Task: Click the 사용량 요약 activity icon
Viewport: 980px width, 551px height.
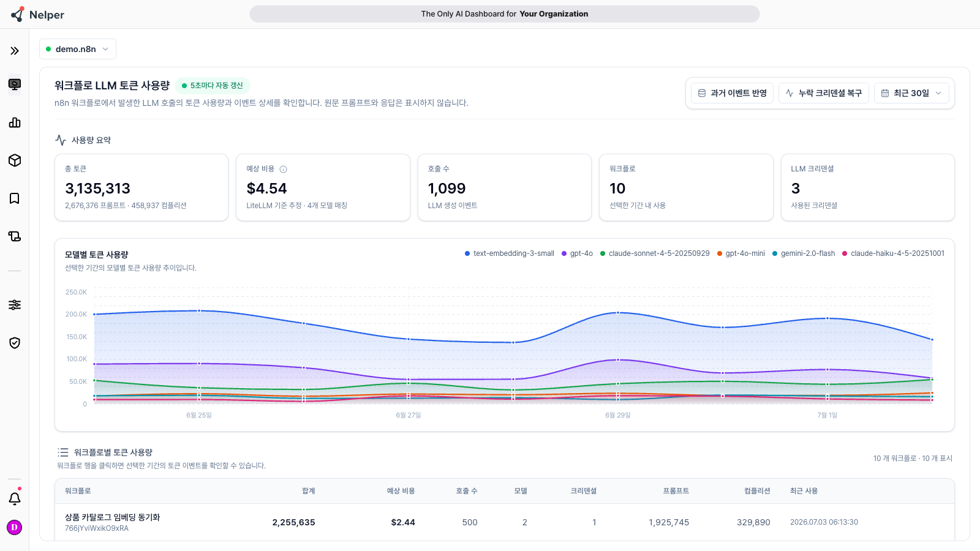Action: [61, 140]
